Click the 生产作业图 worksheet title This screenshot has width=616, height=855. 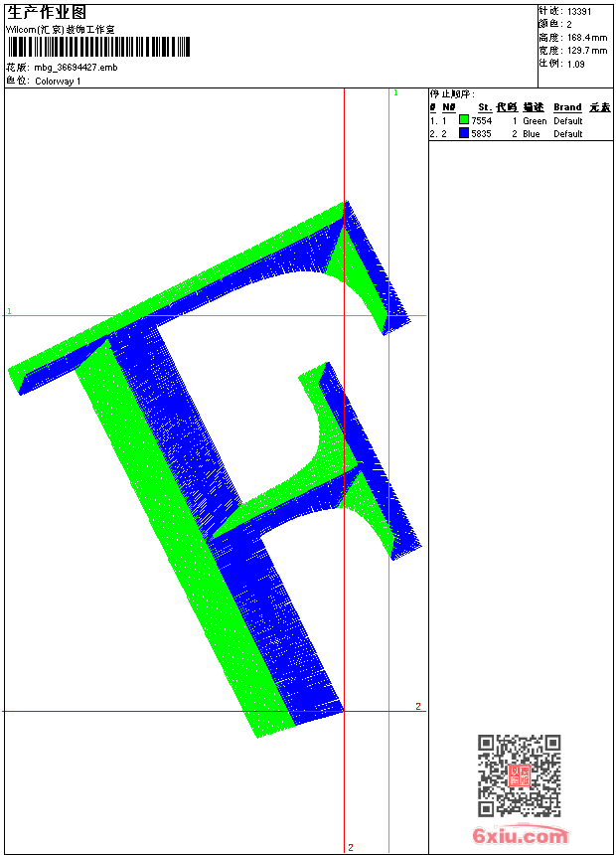click(47, 12)
